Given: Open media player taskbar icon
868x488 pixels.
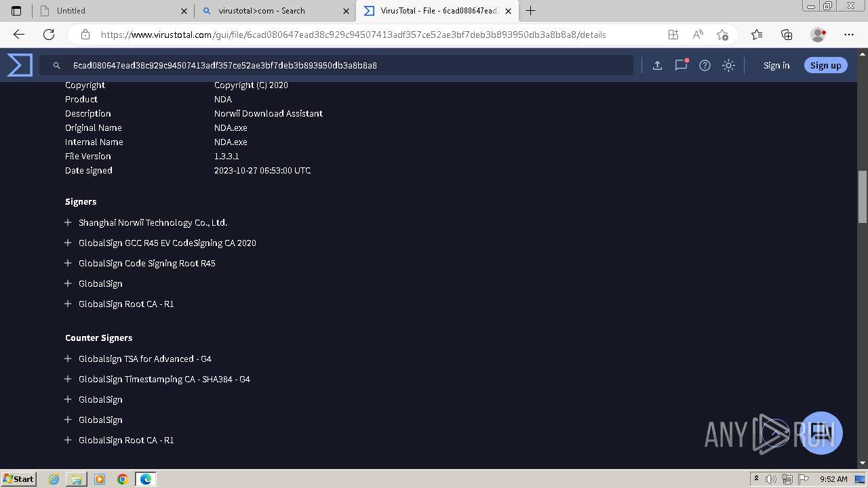Looking at the screenshot, I should click(x=100, y=479).
